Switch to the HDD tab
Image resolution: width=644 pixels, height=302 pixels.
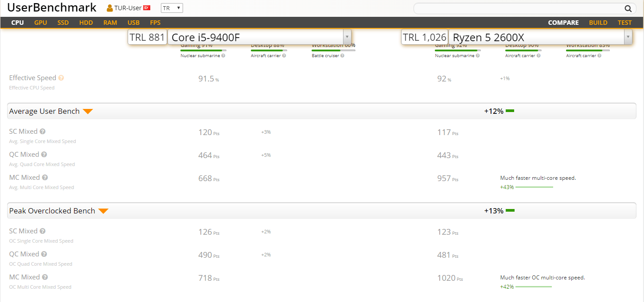point(86,23)
